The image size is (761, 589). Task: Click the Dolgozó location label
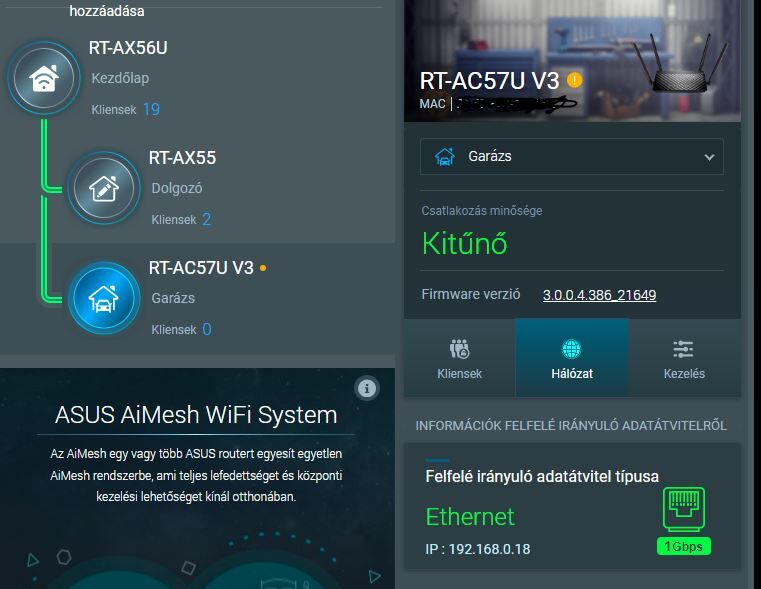coord(177,188)
